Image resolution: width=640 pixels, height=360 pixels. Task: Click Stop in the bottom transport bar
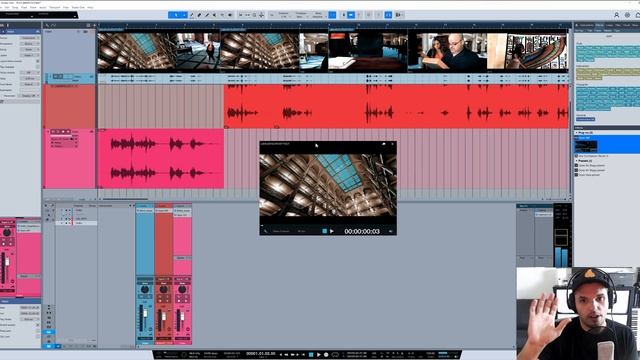pos(311,355)
